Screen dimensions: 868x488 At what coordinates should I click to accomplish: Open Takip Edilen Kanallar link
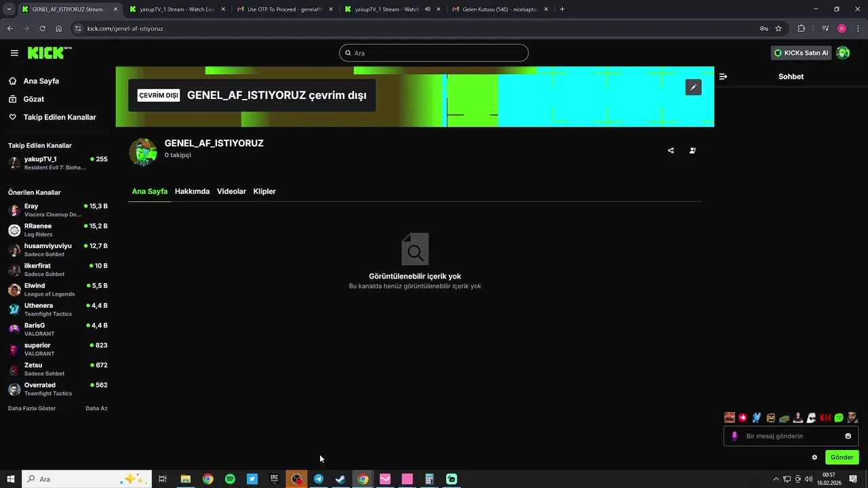[x=60, y=117]
